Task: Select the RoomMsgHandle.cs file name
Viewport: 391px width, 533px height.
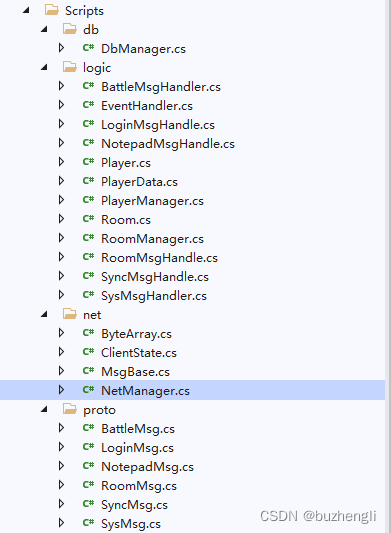Action: point(159,258)
